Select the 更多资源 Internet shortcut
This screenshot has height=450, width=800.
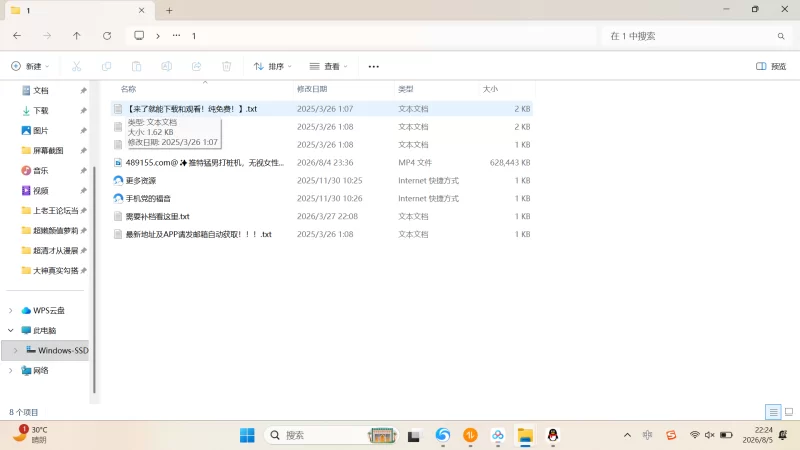(322, 181)
